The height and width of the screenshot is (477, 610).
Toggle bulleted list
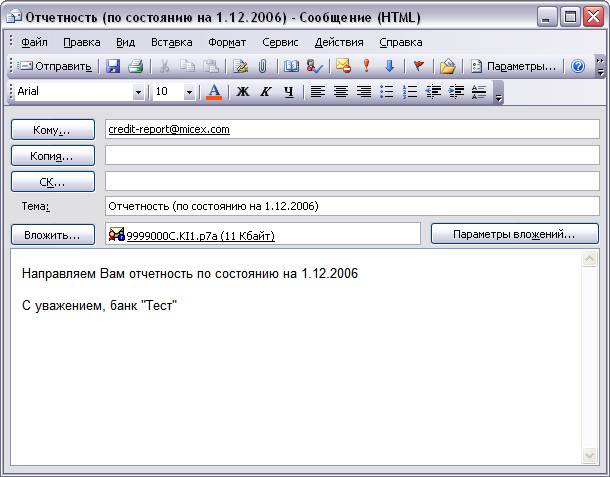(387, 92)
